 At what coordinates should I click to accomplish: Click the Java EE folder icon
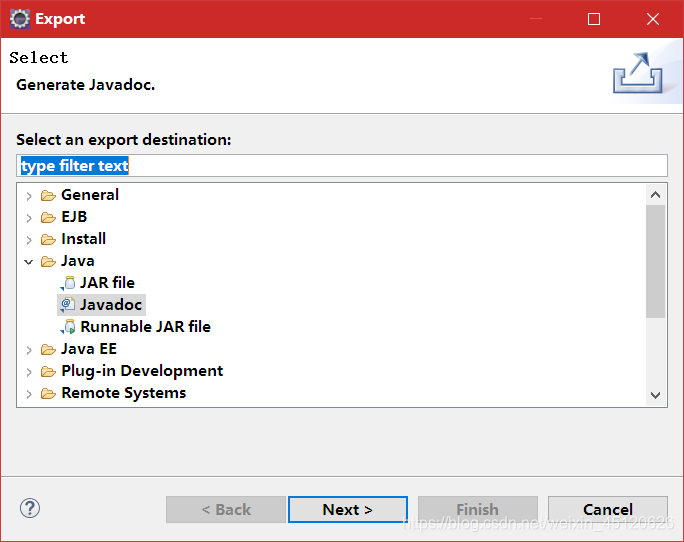coord(48,350)
